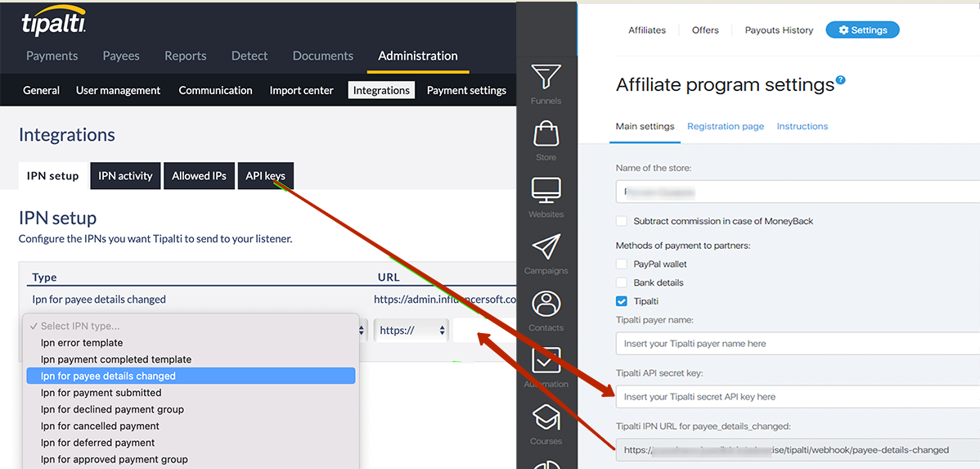Choose Ipn for deferred payment option

(x=191, y=443)
